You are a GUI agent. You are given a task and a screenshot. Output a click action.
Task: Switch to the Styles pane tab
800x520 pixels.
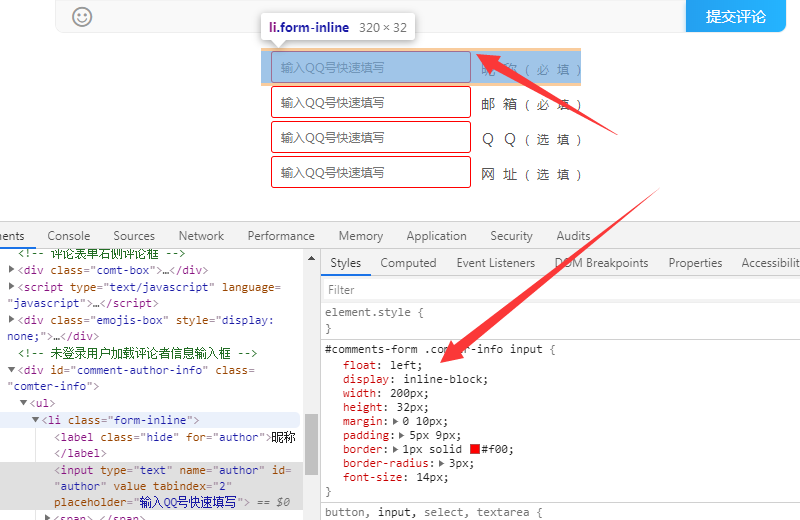[345, 263]
